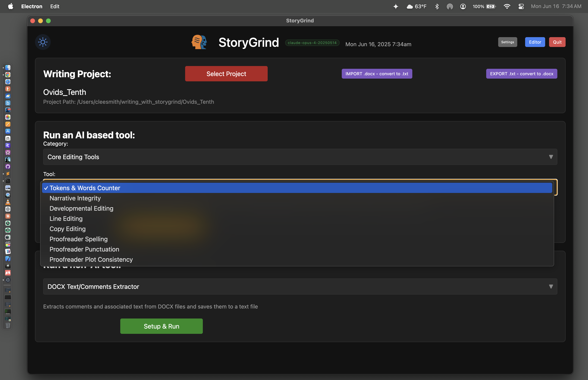Choose Proofreader Punctuation option

pos(297,249)
